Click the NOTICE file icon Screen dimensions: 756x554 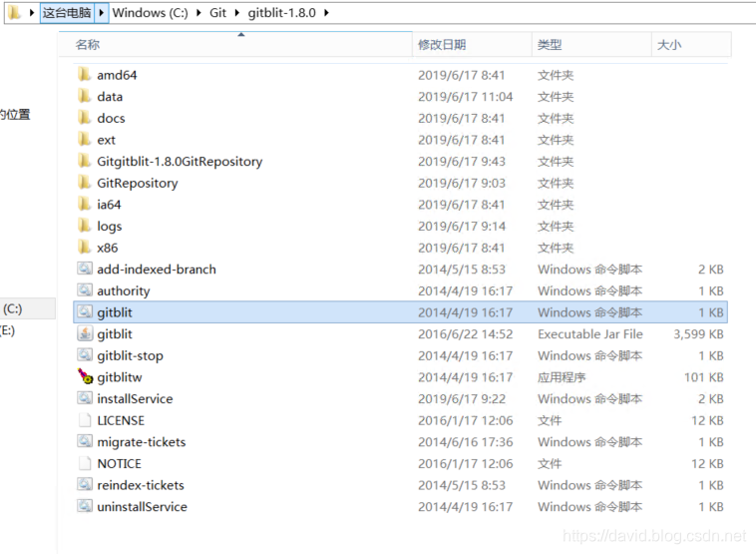(85, 463)
